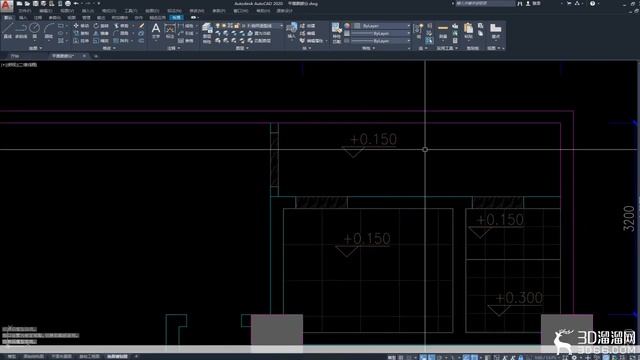Switch to the 默认 (Home) ribbon tab
This screenshot has height=360, width=640.
point(8,18)
